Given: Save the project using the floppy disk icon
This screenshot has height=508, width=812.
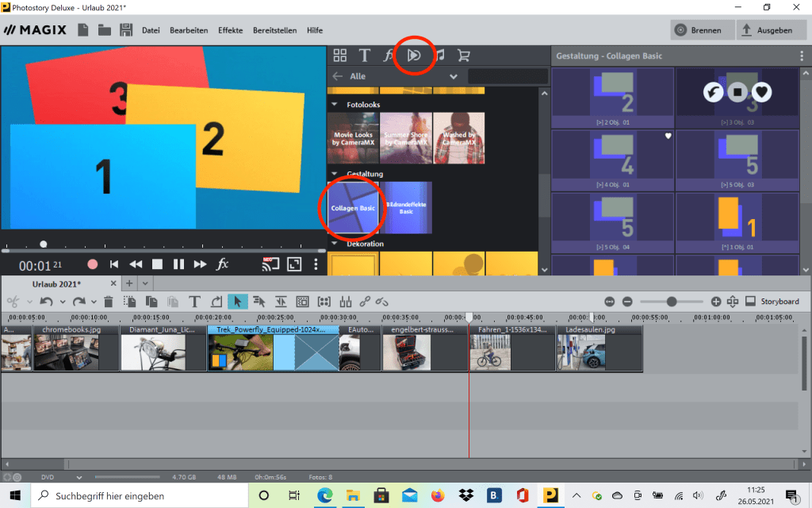Looking at the screenshot, I should pyautogui.click(x=126, y=30).
